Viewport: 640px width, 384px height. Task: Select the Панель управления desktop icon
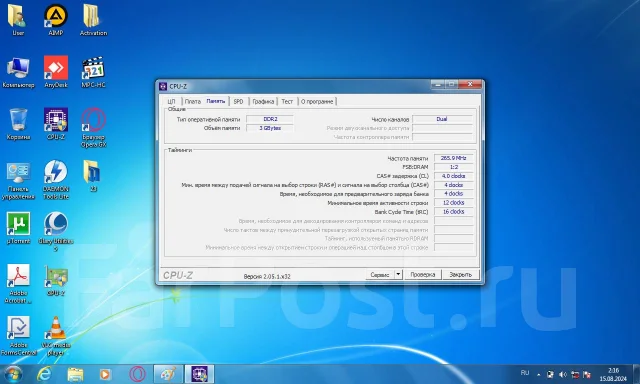[x=18, y=180]
